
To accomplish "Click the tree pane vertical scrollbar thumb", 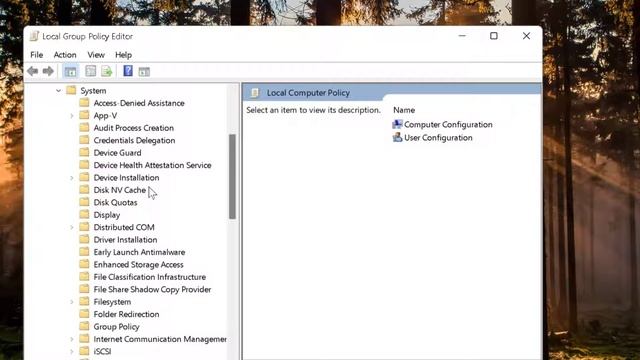I will click(x=232, y=176).
